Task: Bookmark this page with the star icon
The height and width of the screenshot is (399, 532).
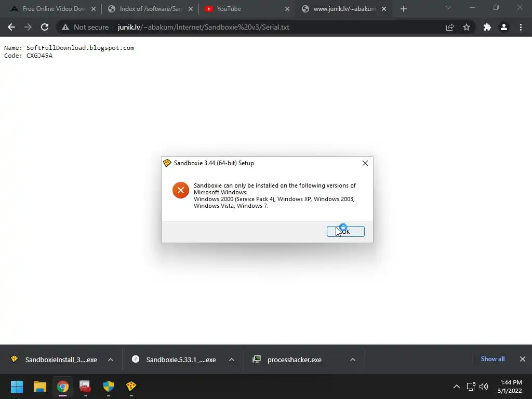Action: [x=467, y=27]
